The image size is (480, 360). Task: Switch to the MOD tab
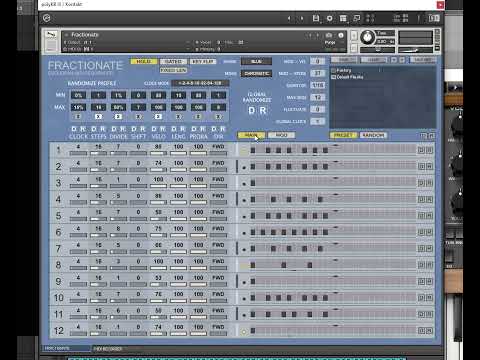click(x=281, y=135)
